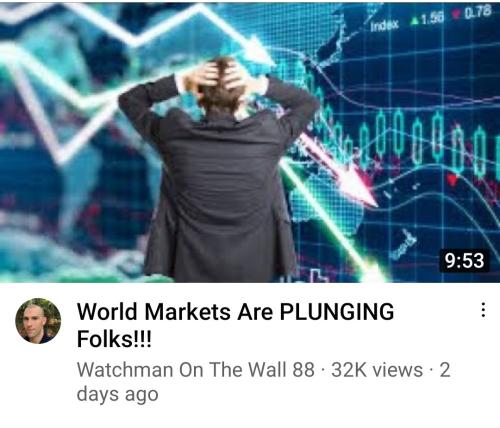Click the Australia map shape in thumbnail

327,197
